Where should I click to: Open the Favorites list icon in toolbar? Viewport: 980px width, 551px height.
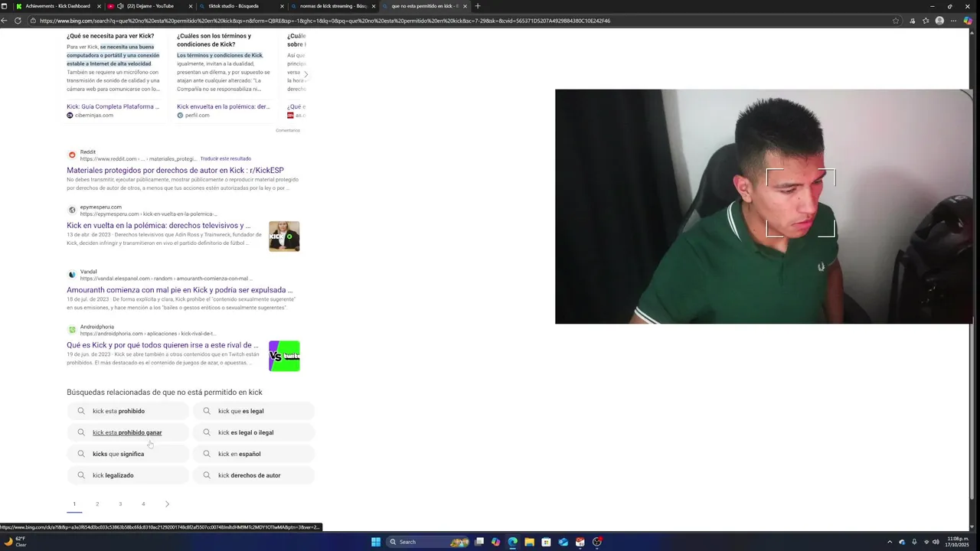[926, 21]
